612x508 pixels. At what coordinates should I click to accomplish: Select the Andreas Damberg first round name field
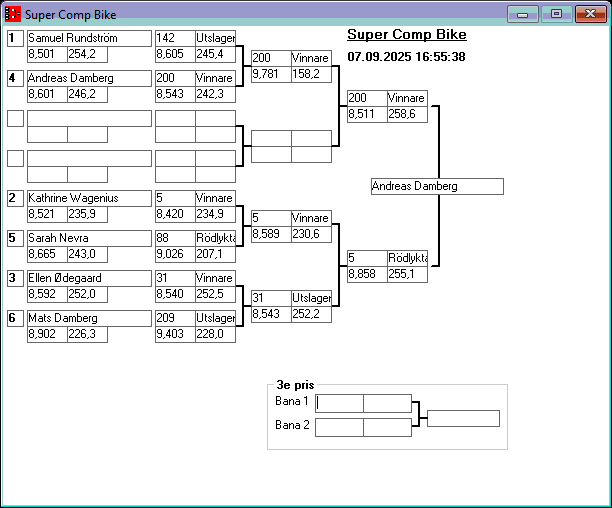(x=88, y=78)
